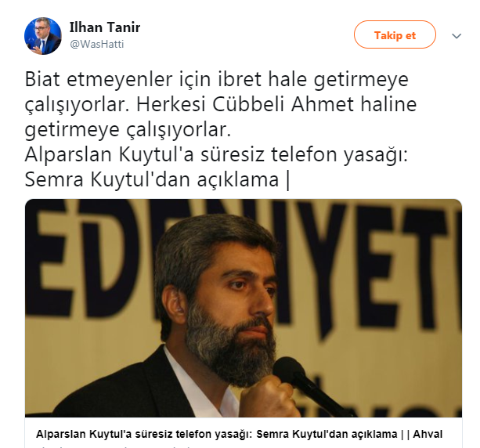Image resolution: width=480 pixels, height=448 pixels.
Task: Visit the @WasHatti handle link
Action: (97, 44)
